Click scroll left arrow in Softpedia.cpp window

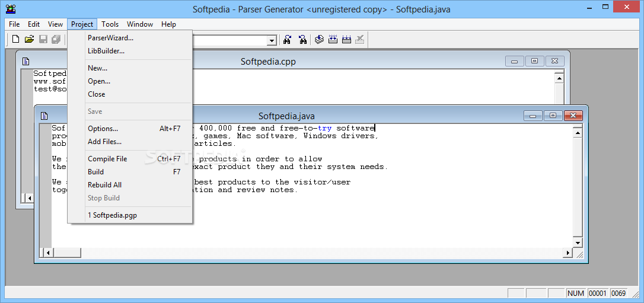(30, 198)
